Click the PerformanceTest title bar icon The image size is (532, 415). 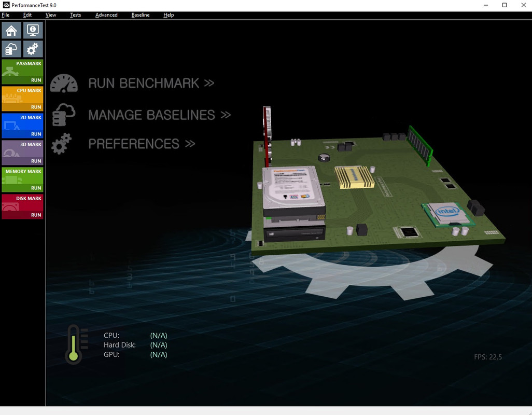(6, 5)
